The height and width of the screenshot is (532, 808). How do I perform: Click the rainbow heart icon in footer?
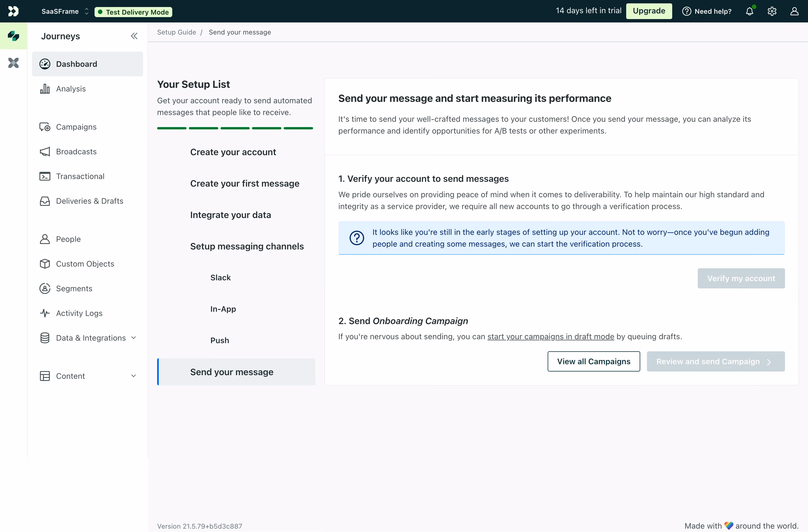coord(729,526)
